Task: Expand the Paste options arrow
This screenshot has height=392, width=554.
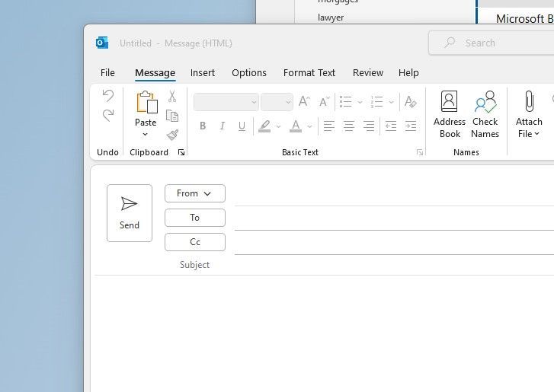Action: click(x=146, y=135)
